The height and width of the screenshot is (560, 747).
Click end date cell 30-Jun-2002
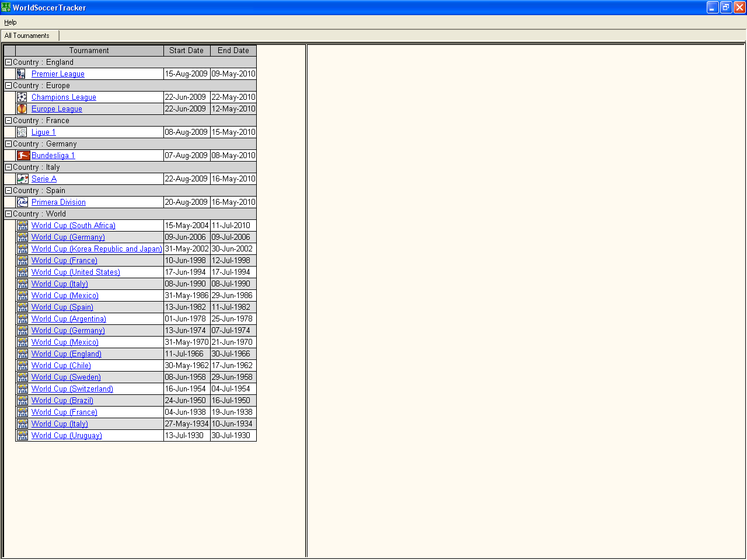(233, 249)
